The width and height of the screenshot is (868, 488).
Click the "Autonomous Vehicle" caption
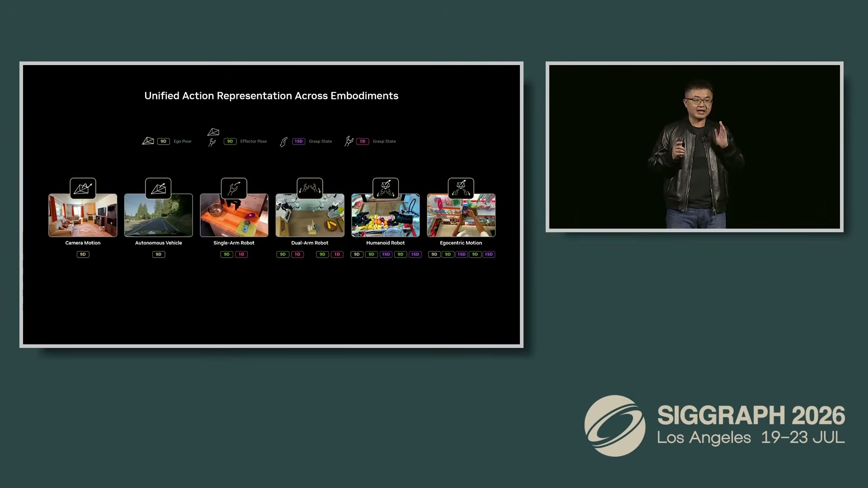click(159, 243)
